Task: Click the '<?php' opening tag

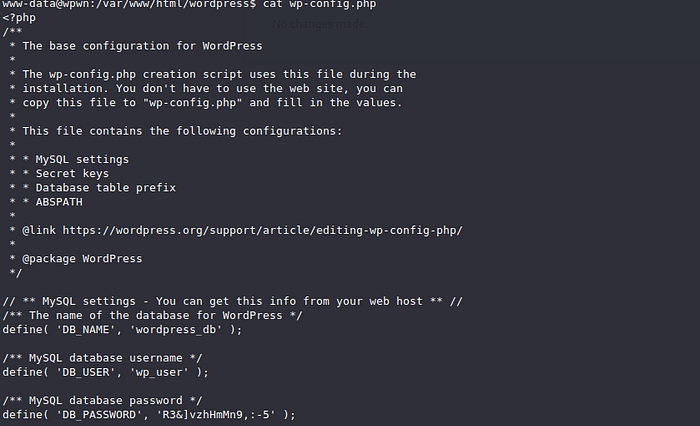Action: (19, 18)
